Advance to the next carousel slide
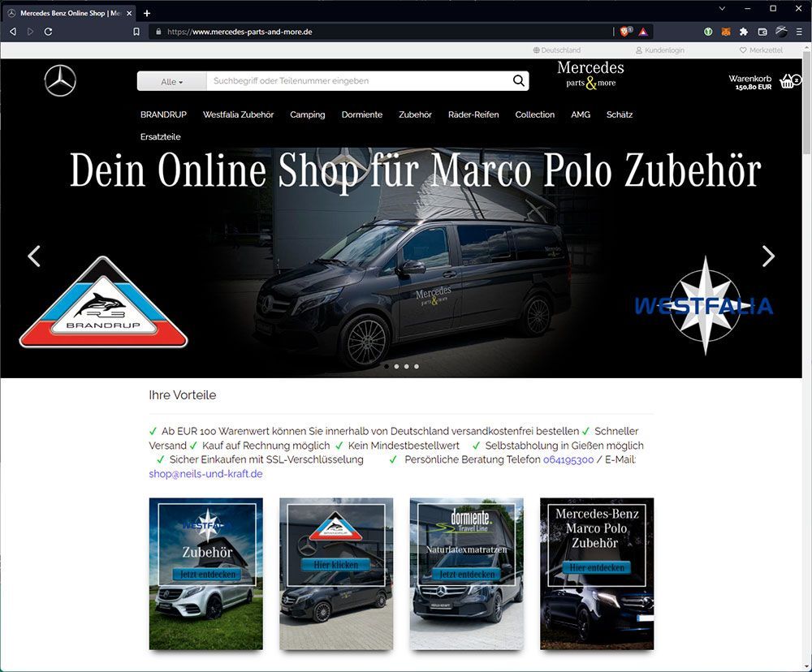 [768, 256]
